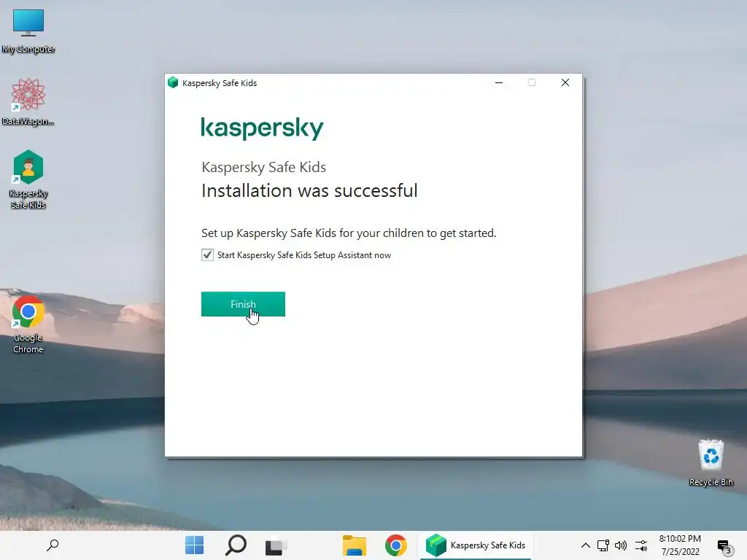Click the kaspersky logo in installer
Viewport: 747px width, 560px height.
coord(262,128)
